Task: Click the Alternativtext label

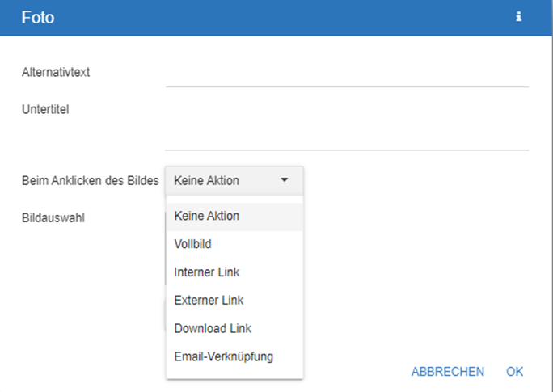Action: pos(56,72)
